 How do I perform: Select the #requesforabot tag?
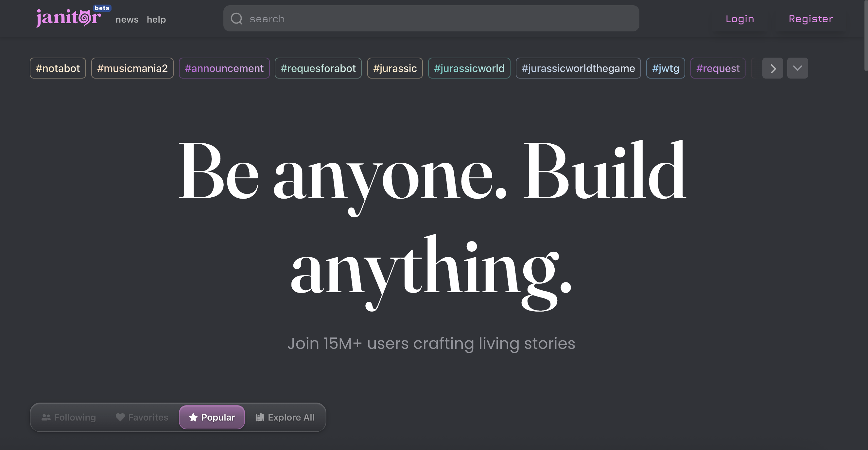(318, 68)
